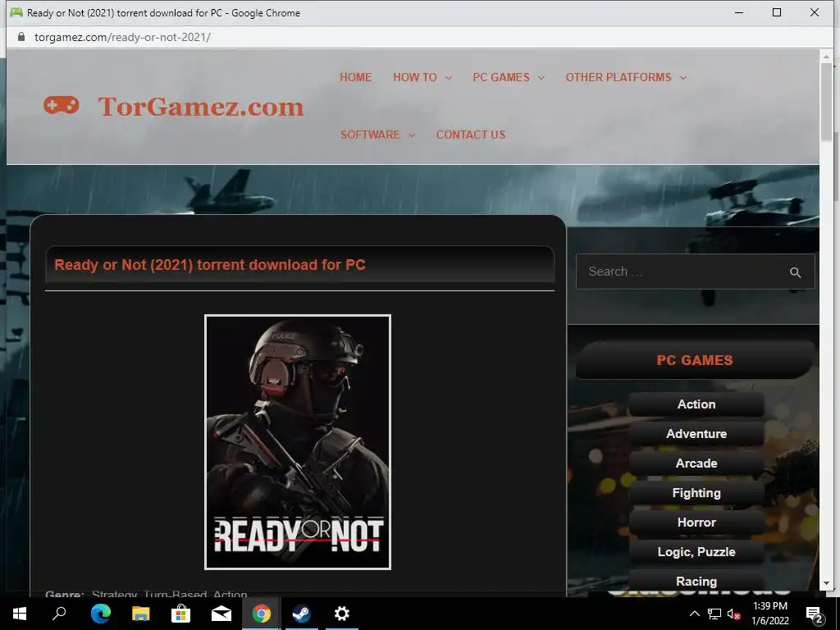Open Settings gear in taskbar

point(342,614)
